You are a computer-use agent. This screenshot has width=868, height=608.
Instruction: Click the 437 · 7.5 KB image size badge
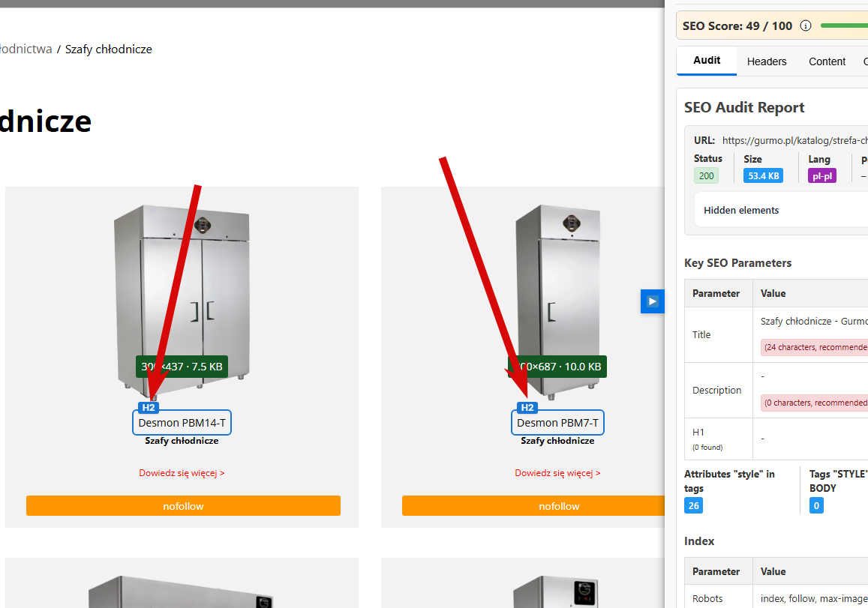[182, 367]
